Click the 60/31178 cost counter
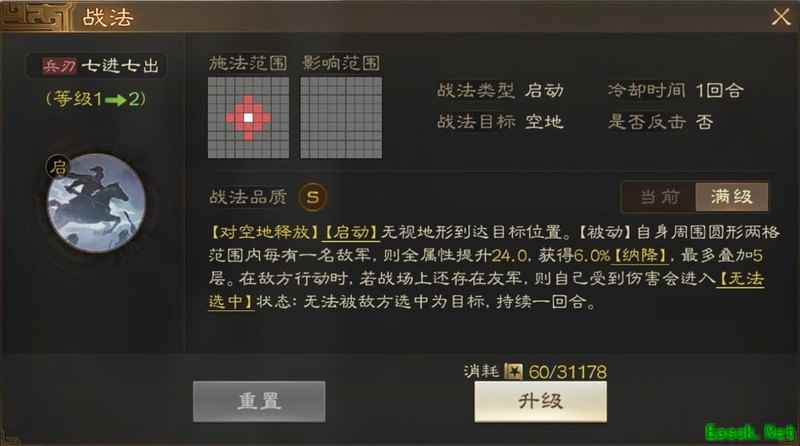Screen dimensions: 800x446 [568, 371]
